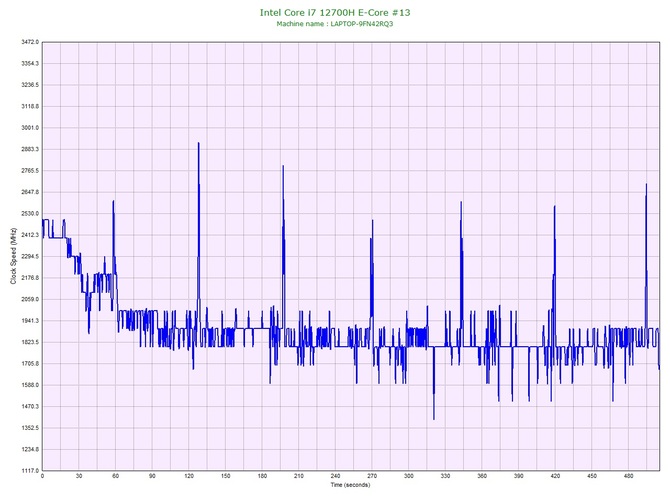
Task: Choose the 360 seconds tick label
Action: tap(482, 476)
